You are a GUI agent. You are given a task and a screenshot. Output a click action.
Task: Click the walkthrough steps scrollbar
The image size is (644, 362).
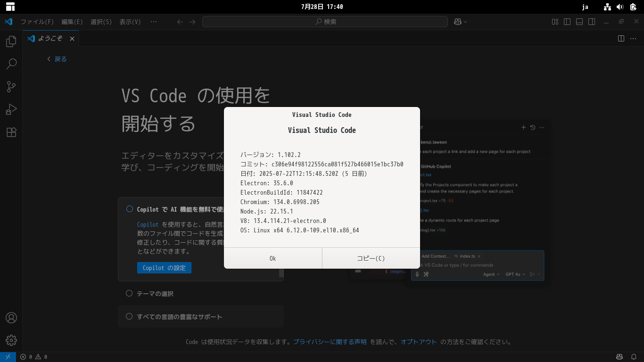point(281,272)
